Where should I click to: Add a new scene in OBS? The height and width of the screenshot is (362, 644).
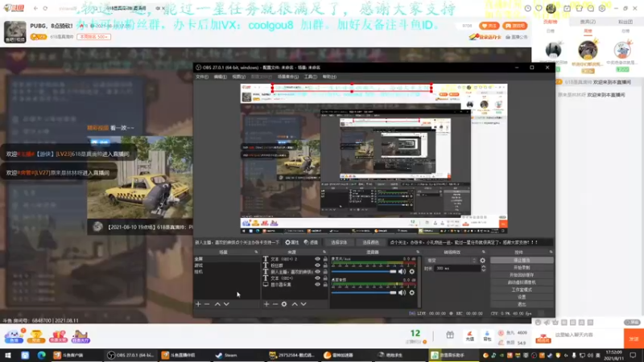click(x=198, y=304)
